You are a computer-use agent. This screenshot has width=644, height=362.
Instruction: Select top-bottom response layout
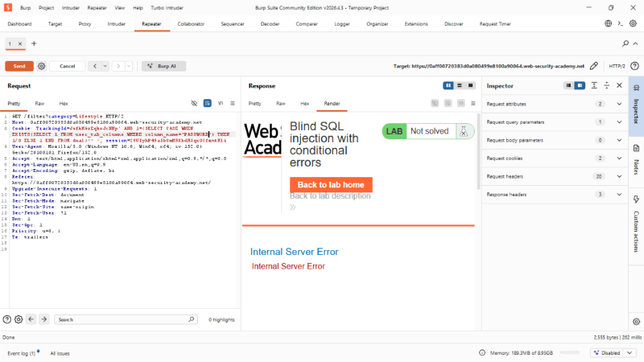[x=459, y=85]
